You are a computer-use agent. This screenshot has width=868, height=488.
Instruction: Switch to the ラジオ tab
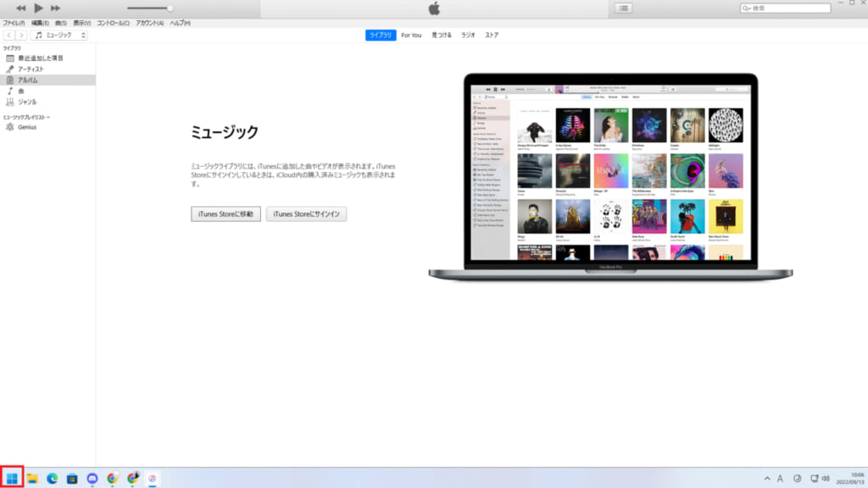(468, 35)
